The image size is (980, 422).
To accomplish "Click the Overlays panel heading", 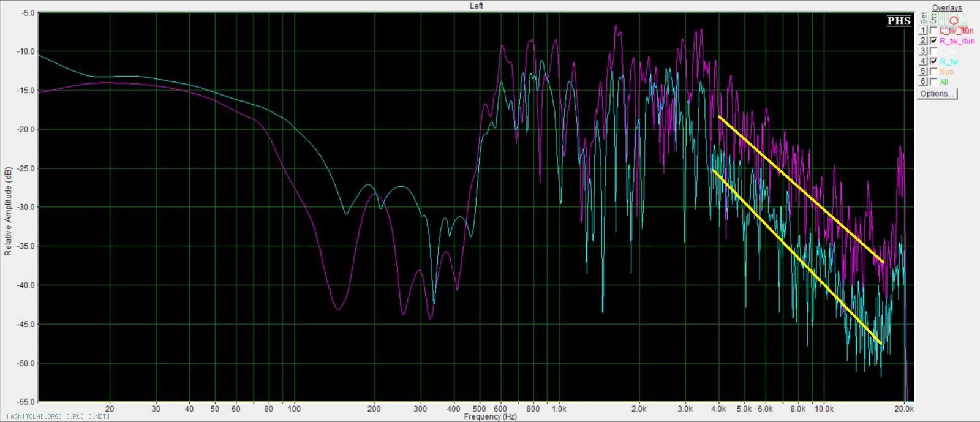I will pos(946,8).
